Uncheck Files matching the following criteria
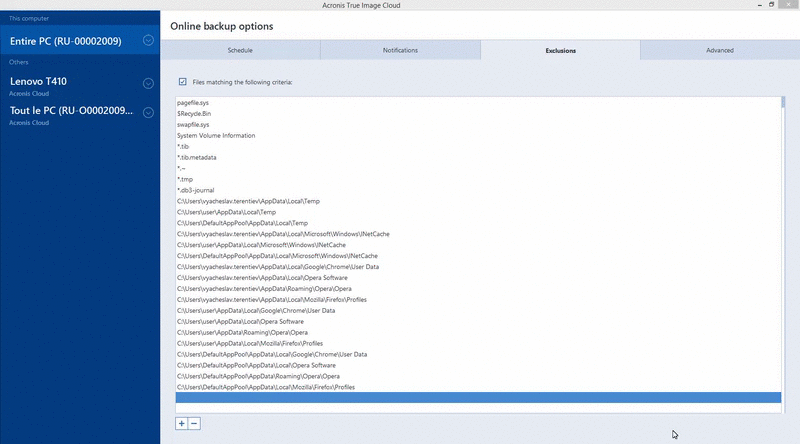This screenshot has height=444, width=800. click(x=183, y=82)
